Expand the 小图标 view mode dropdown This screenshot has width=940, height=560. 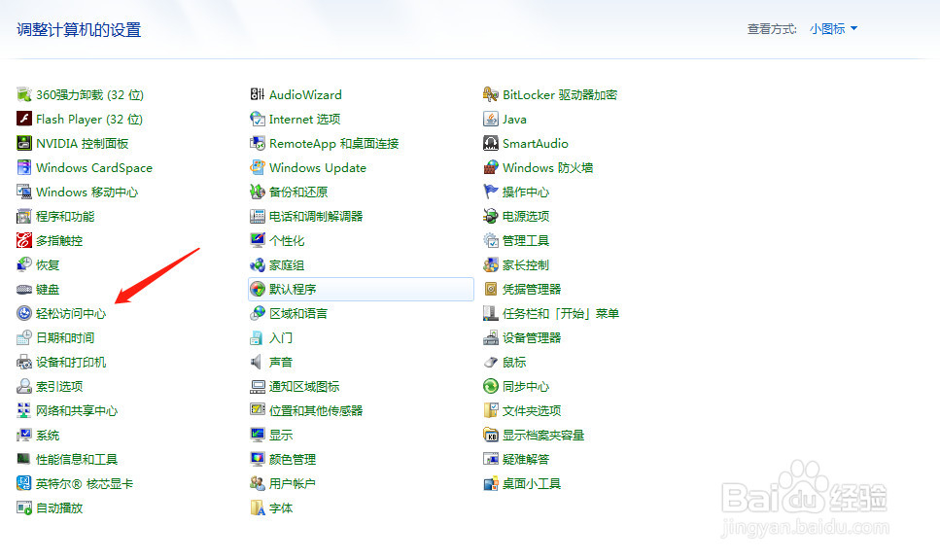[833, 29]
